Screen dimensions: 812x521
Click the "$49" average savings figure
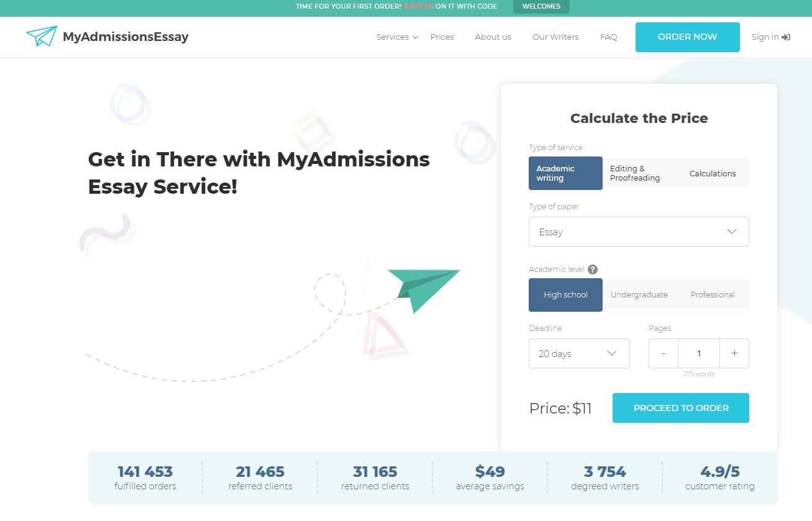pyautogui.click(x=490, y=471)
